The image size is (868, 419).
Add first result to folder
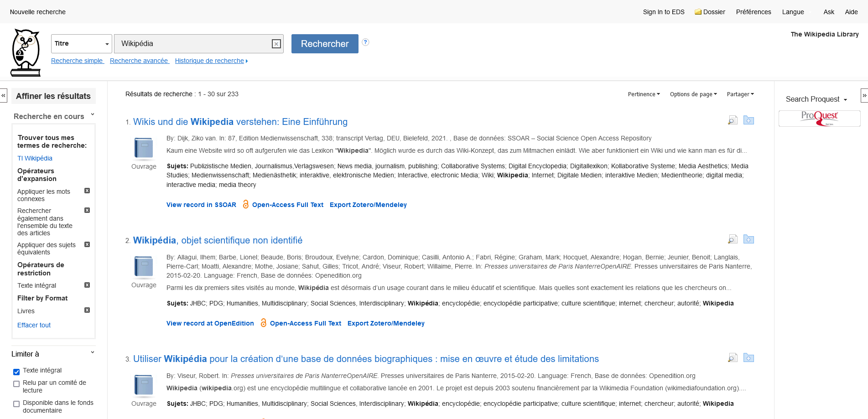(x=748, y=120)
